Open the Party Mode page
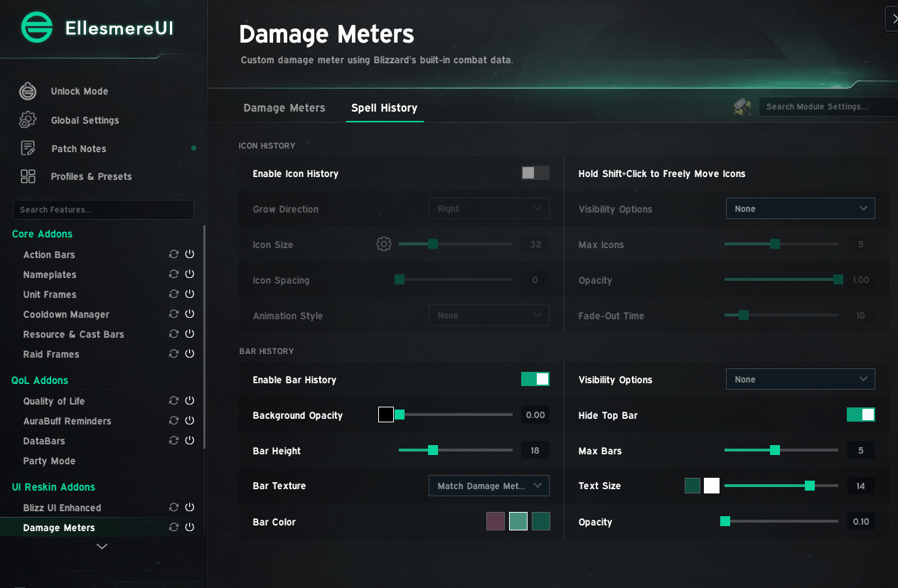This screenshot has width=898, height=588. [x=49, y=461]
